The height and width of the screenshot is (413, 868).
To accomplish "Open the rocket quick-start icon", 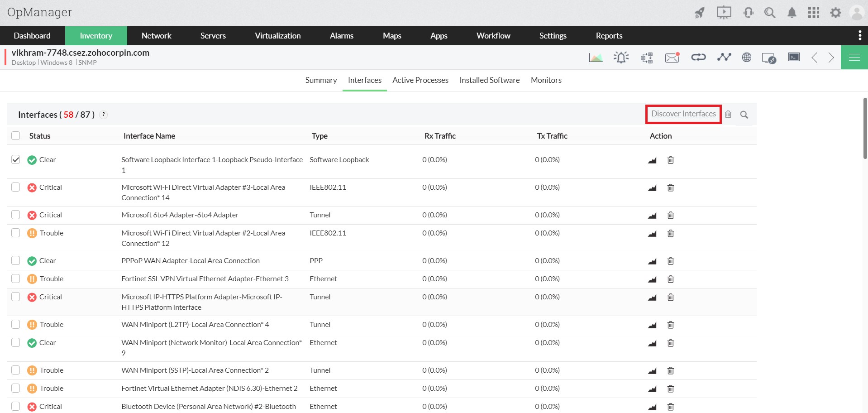I will coord(700,13).
